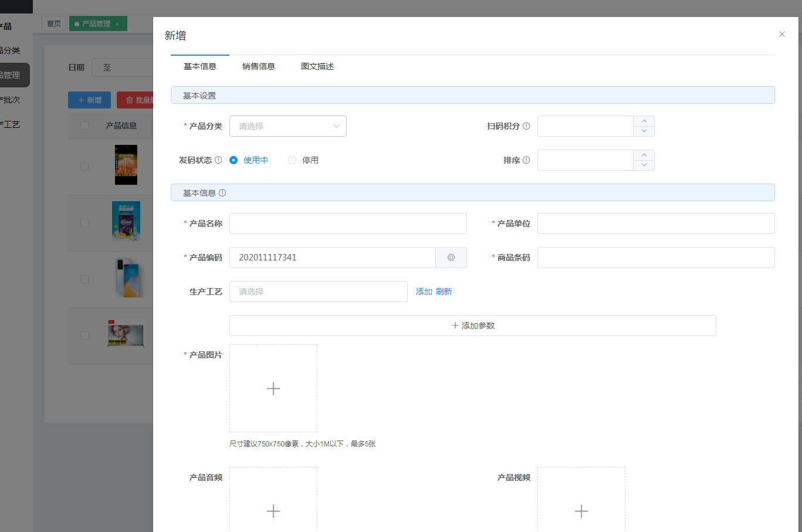Decrease 扫码积分 with down arrow
This screenshot has width=802, height=532.
(x=644, y=131)
